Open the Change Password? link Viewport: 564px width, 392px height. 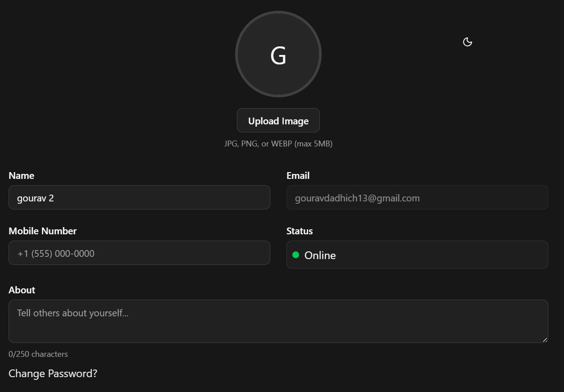[53, 374]
